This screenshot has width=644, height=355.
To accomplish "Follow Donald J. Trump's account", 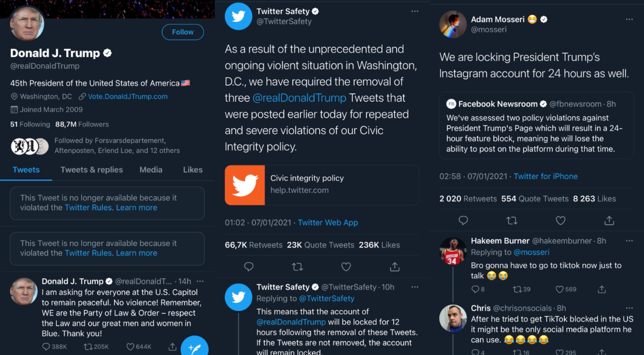I will pyautogui.click(x=183, y=32).
